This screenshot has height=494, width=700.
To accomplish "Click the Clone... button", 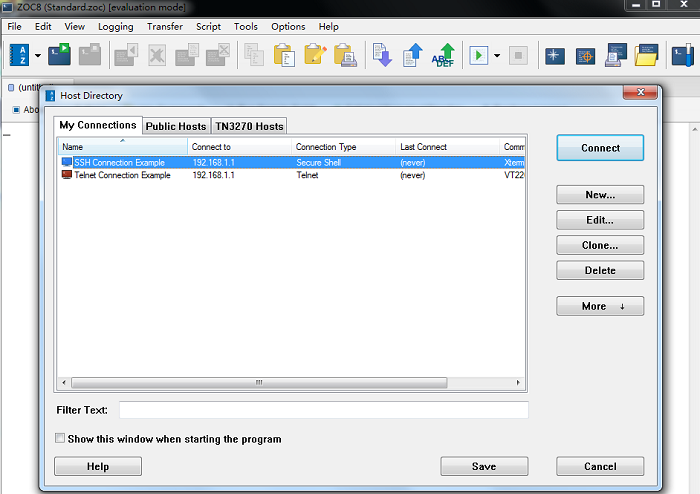I will click(600, 245).
